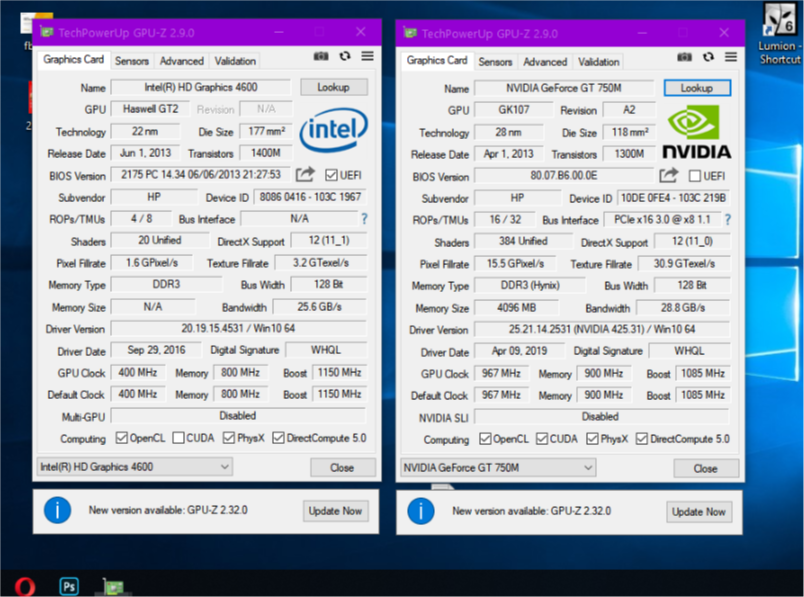Click the Intel logo
The width and height of the screenshot is (804, 597).
tap(334, 130)
